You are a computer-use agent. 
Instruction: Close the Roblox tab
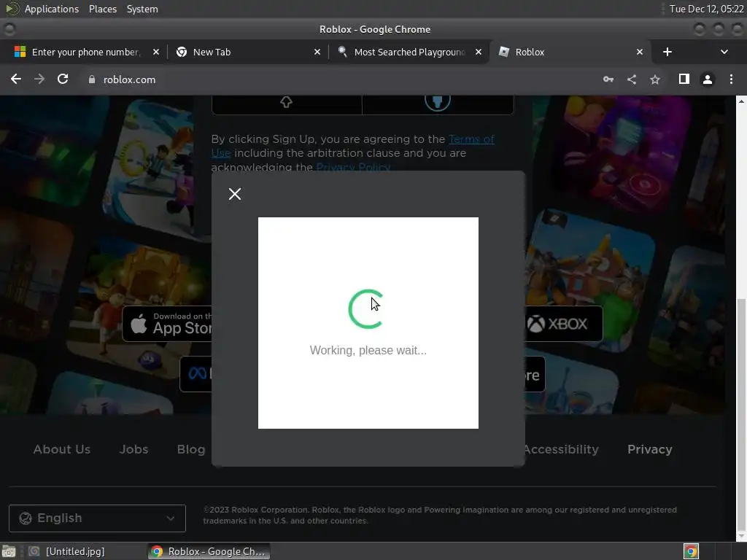pyautogui.click(x=640, y=52)
